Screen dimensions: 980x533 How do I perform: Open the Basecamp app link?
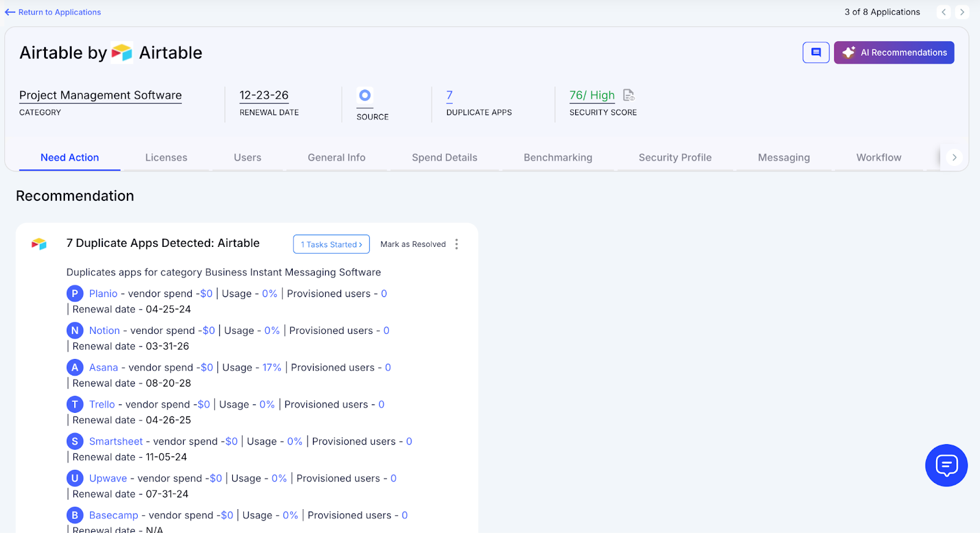point(113,515)
